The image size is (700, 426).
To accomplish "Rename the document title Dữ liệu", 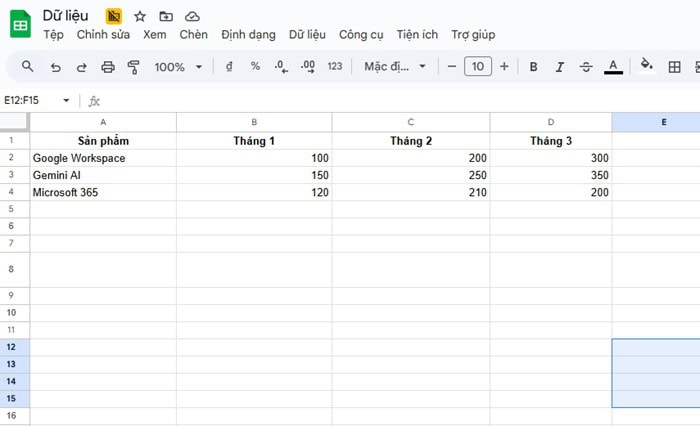I will 66,16.
